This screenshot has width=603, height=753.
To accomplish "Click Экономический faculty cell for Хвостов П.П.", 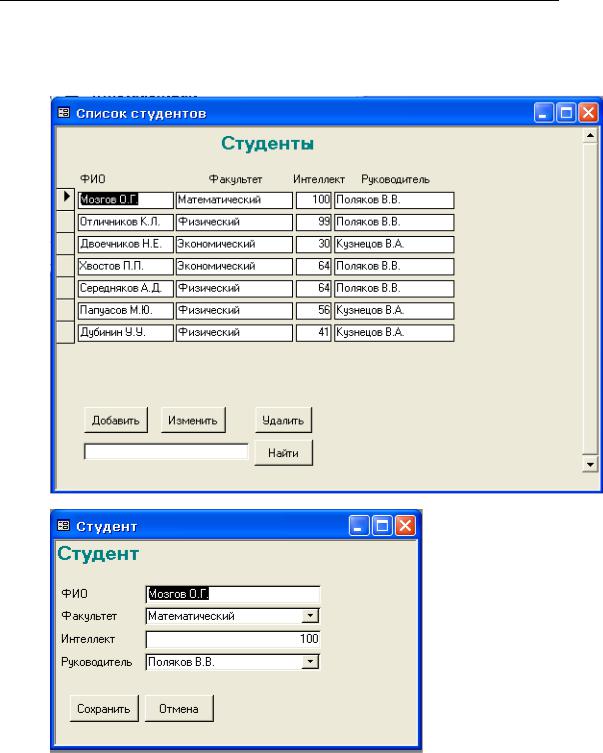I will pos(234,266).
